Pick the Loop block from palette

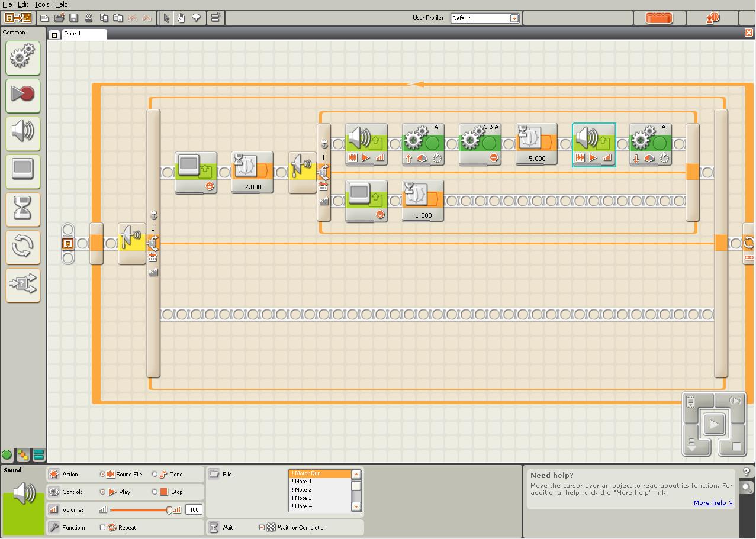(22, 247)
